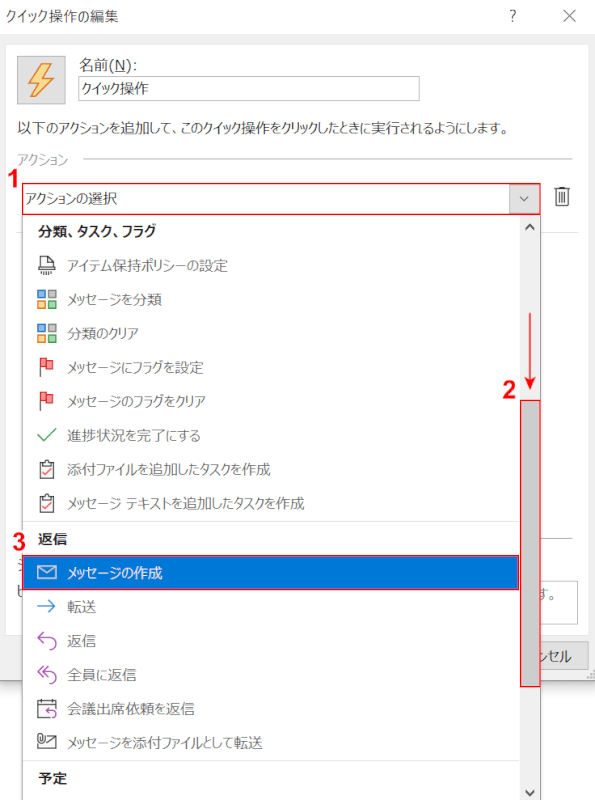The image size is (595, 800).
Task: Click the purple reply arrow icon beside 返信
Action: coord(46,641)
